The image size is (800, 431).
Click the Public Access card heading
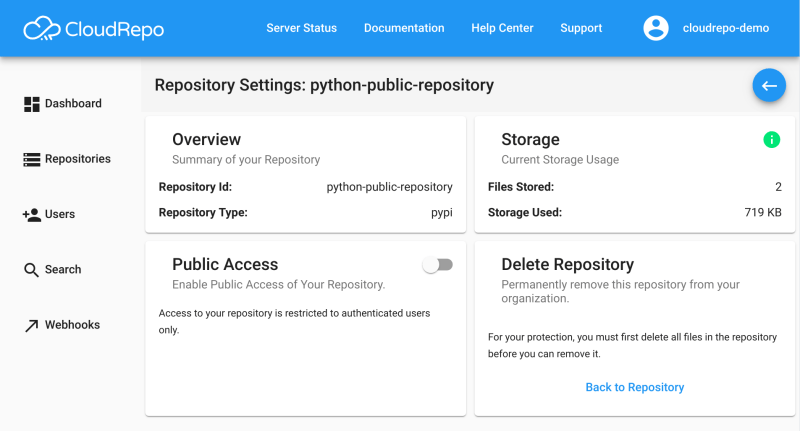point(225,264)
